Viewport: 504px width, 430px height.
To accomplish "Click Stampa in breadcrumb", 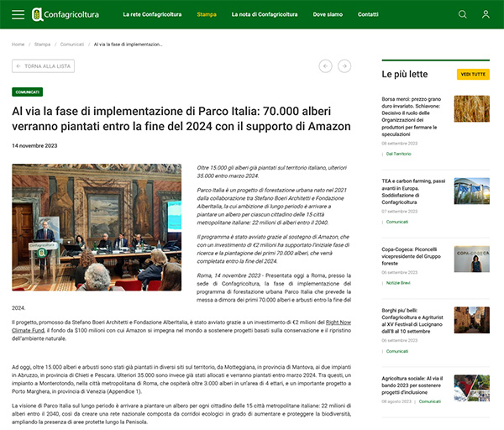I will pyautogui.click(x=43, y=45).
